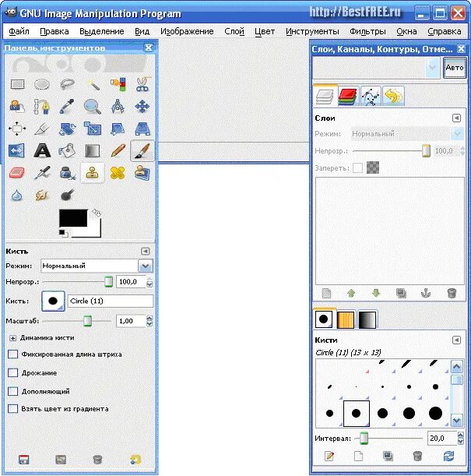Screen dimensions: 471x476
Task: Select the Heal bandage tool
Action: [x=118, y=173]
